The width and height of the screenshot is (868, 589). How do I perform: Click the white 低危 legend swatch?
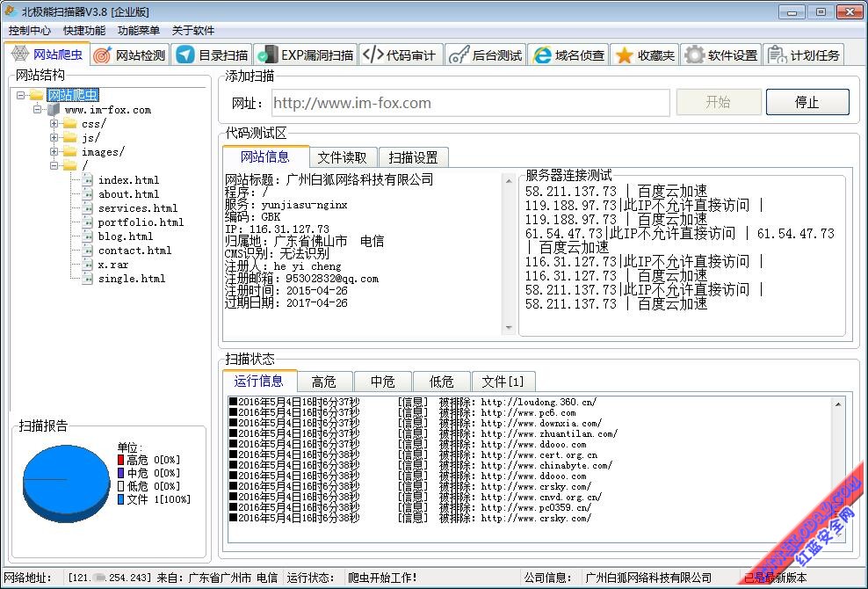click(x=120, y=486)
